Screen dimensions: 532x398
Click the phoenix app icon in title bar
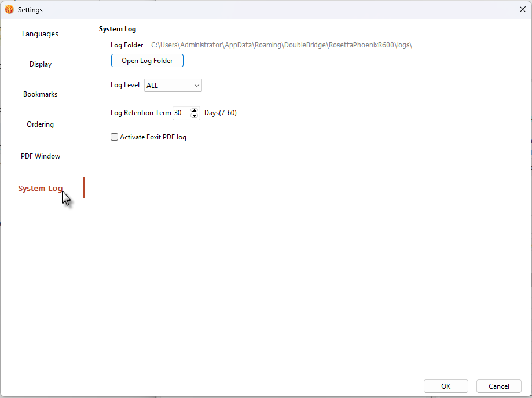click(9, 9)
